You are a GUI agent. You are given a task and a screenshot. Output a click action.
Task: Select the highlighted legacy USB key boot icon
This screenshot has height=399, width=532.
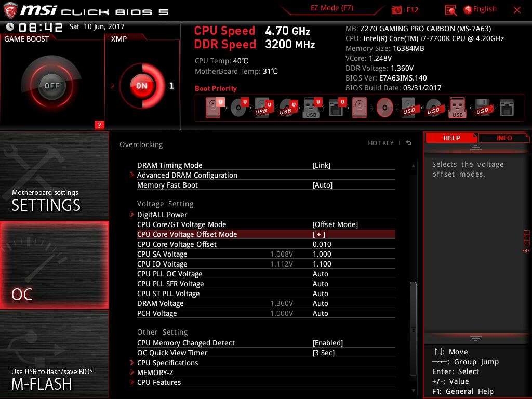pos(458,108)
